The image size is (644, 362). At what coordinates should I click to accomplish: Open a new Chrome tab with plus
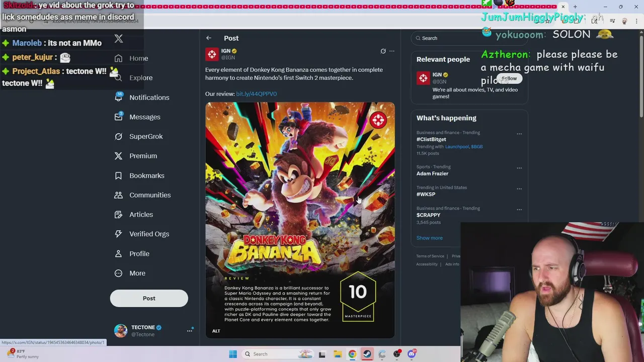(575, 7)
